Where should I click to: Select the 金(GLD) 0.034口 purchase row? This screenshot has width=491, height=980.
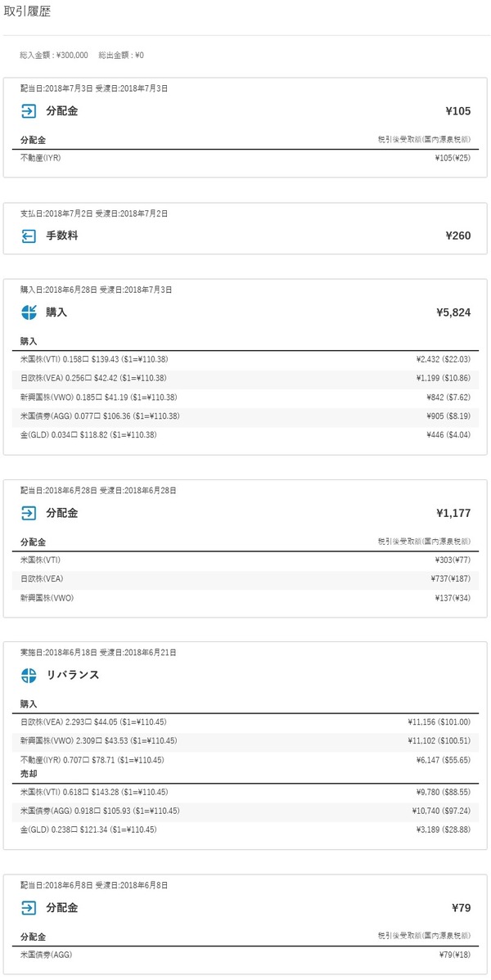(x=245, y=434)
